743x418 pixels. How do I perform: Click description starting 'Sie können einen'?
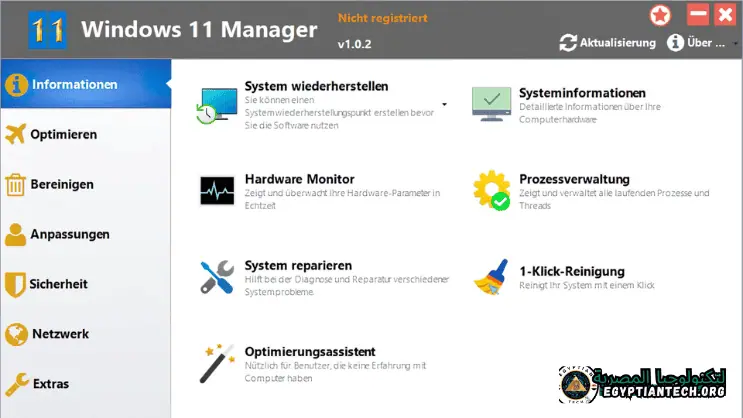click(x=339, y=113)
